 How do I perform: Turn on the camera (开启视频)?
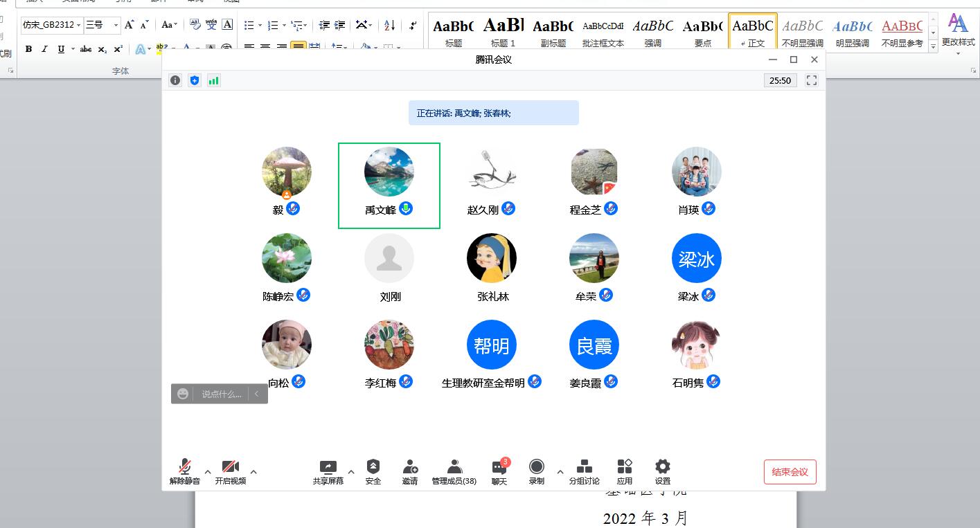pos(230,467)
